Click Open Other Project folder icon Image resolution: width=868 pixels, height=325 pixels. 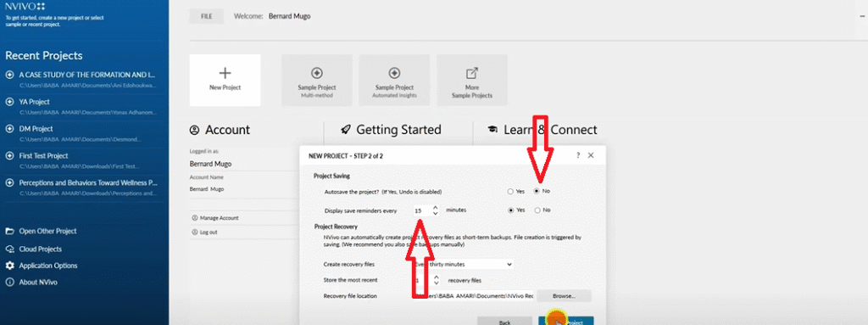9,232
